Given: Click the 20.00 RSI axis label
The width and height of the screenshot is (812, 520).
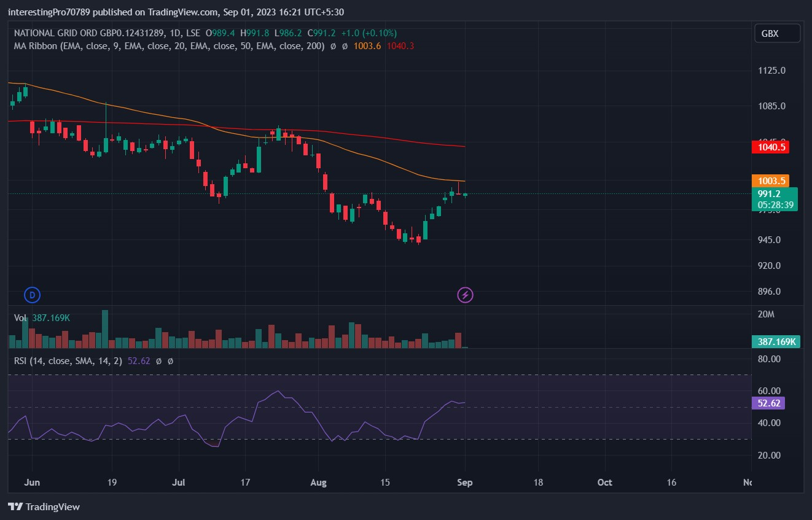Looking at the screenshot, I should point(769,455).
